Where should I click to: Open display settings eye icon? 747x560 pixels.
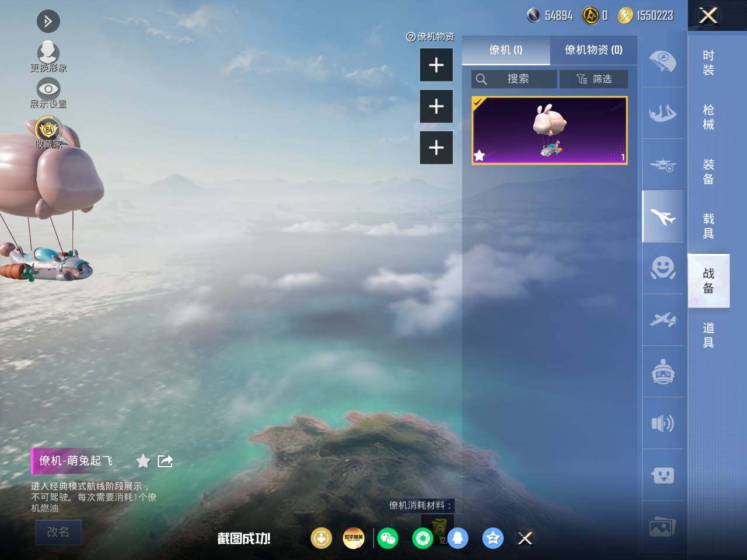pos(48,93)
